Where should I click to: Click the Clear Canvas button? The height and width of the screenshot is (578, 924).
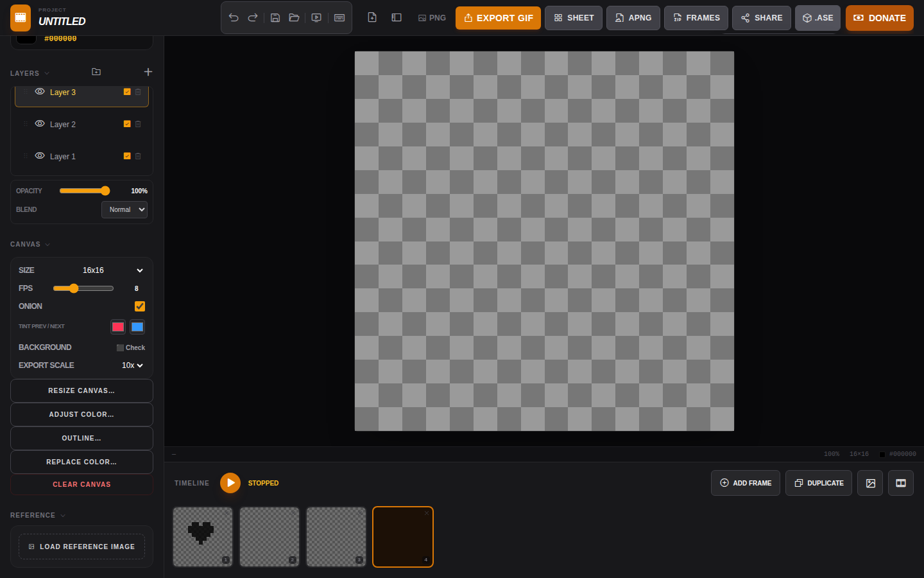click(x=81, y=484)
